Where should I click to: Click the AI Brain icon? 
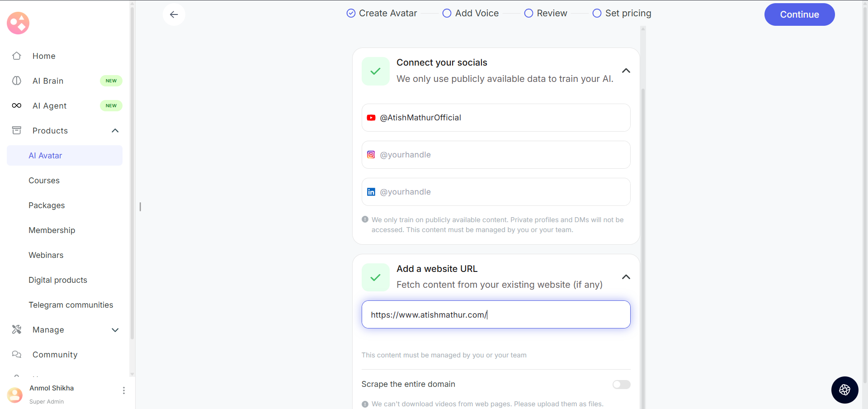[17, 81]
